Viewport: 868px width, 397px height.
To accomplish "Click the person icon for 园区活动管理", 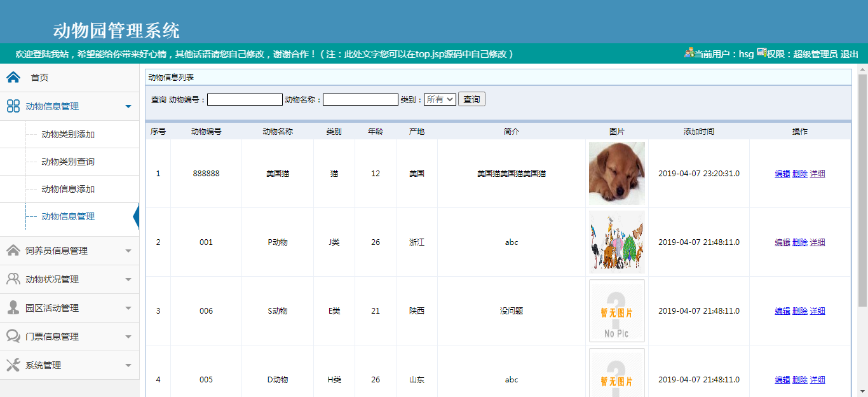I will tap(13, 308).
